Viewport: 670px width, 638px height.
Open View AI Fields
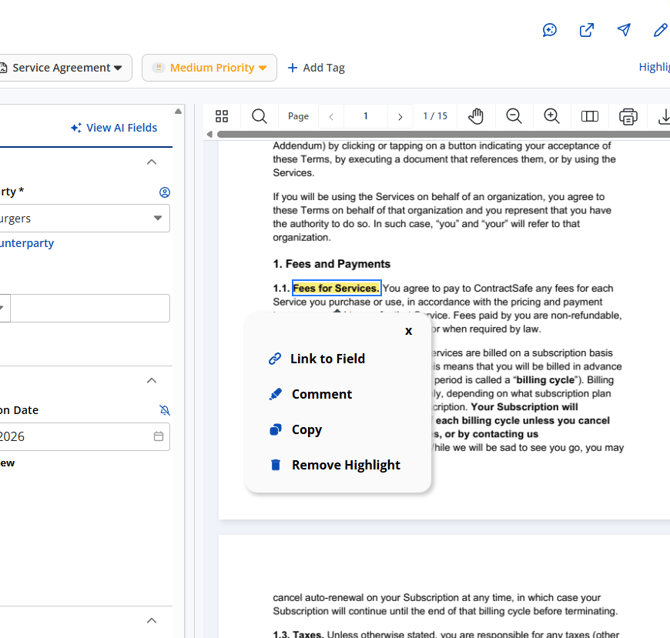(114, 128)
